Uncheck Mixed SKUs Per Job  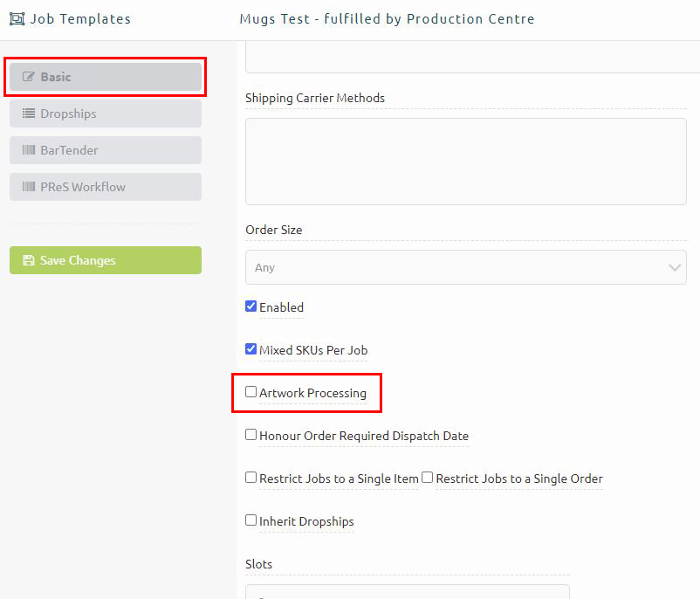[251, 349]
